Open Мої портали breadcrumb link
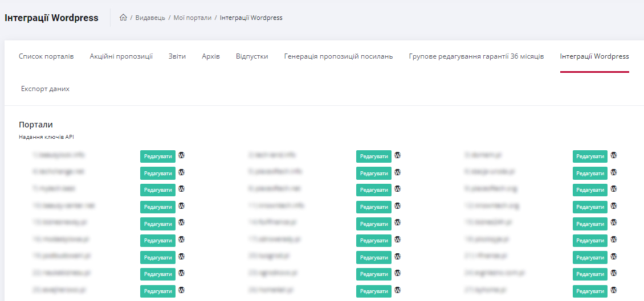Viewport: 644px width, 301px height. coord(193,18)
